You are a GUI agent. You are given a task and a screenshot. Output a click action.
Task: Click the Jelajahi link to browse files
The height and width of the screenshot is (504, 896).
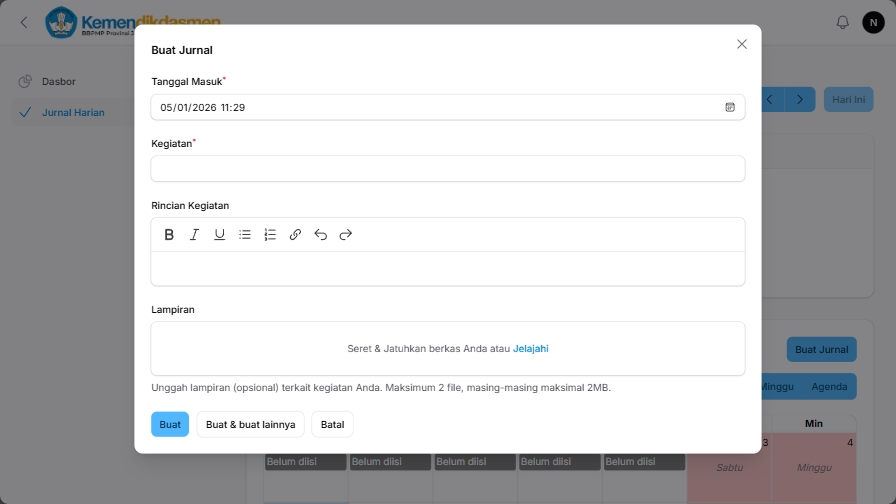coord(530,349)
